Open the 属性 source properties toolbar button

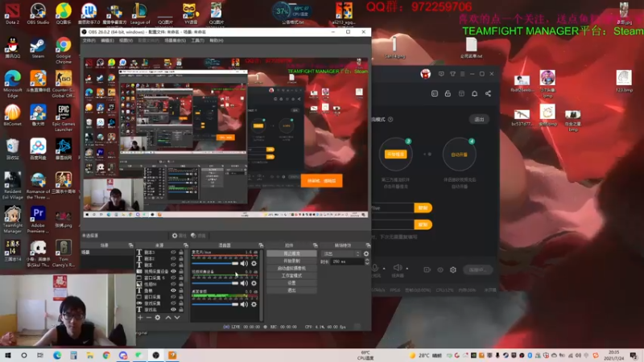[179, 236]
